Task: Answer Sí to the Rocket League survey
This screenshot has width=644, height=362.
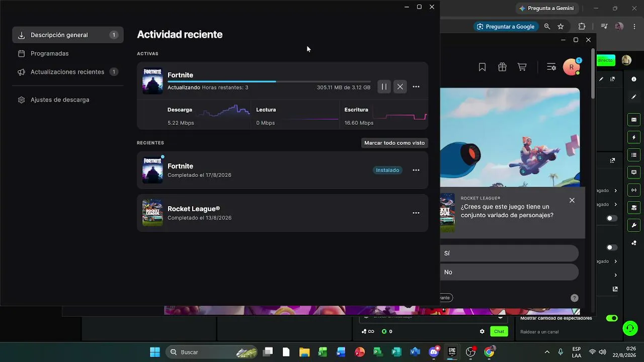Action: (509, 253)
